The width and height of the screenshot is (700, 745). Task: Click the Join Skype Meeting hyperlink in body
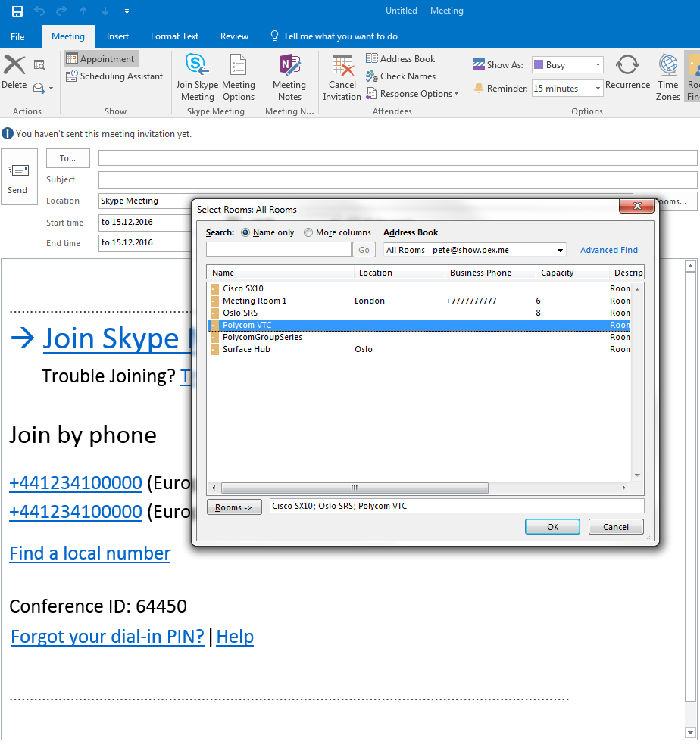point(116,338)
